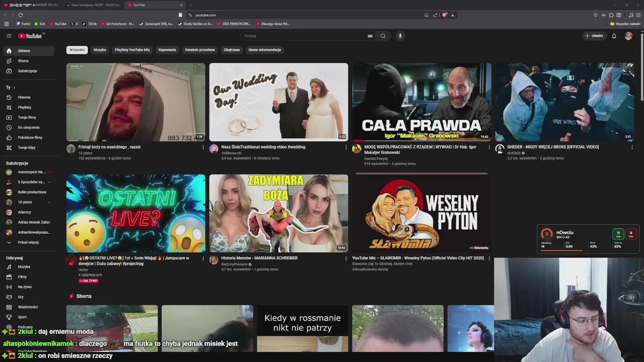Open the on-screen keyboard in search box
Screen dimensions: 644x362
(x=370, y=36)
